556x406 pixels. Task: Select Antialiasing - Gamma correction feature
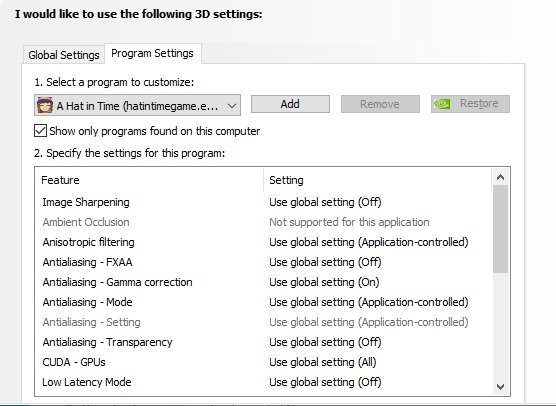pyautogui.click(x=117, y=282)
